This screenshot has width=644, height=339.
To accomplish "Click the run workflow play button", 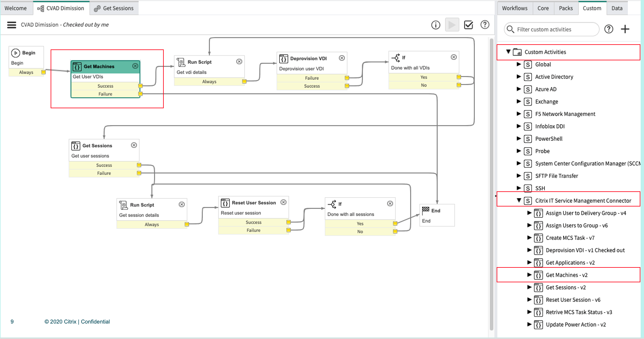I will click(452, 25).
